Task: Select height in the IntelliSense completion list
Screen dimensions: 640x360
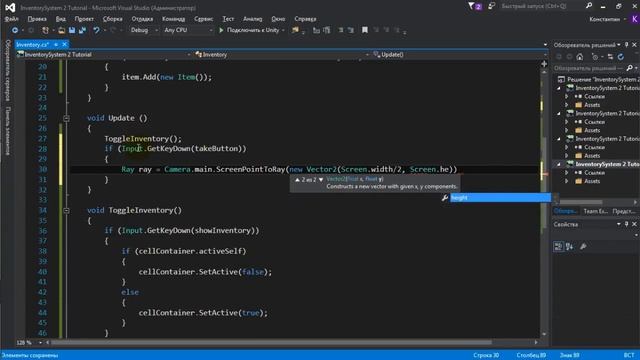Action: click(x=500, y=198)
